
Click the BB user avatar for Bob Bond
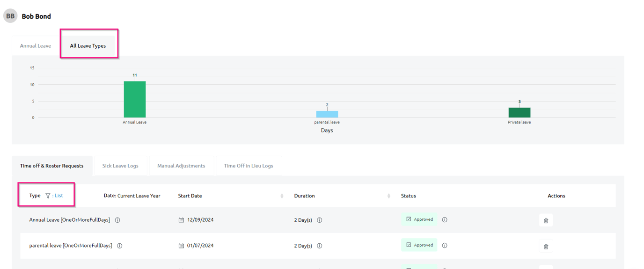(x=10, y=16)
